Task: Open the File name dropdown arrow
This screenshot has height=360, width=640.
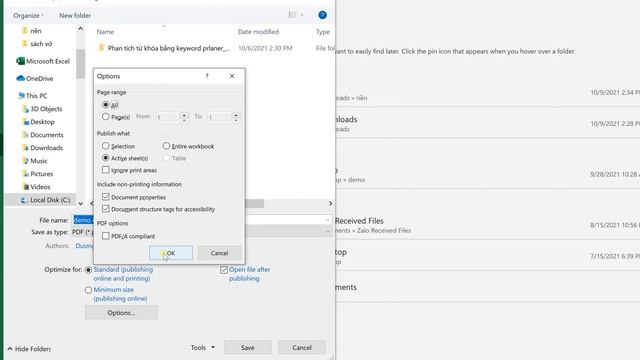Action: [x=327, y=220]
